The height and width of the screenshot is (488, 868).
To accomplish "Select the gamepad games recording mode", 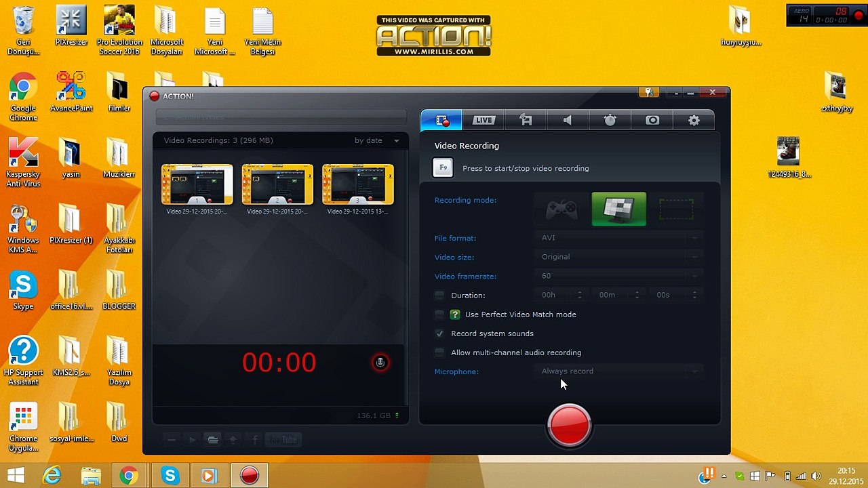I will (562, 209).
